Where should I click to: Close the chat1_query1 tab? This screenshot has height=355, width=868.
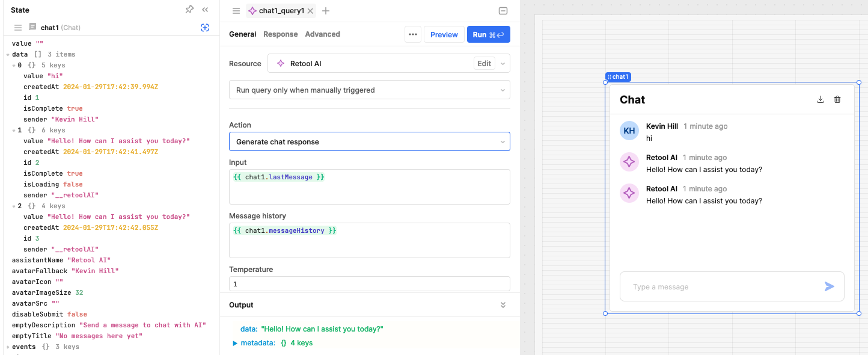[x=310, y=11]
